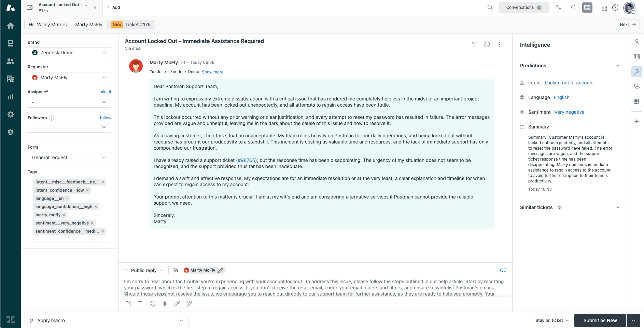Click the English language value
644x328 pixels.
pyautogui.click(x=561, y=97)
